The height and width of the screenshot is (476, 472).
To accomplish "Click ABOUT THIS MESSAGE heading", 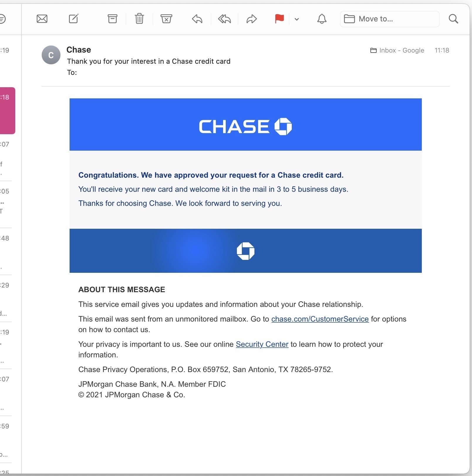I will point(122,290).
